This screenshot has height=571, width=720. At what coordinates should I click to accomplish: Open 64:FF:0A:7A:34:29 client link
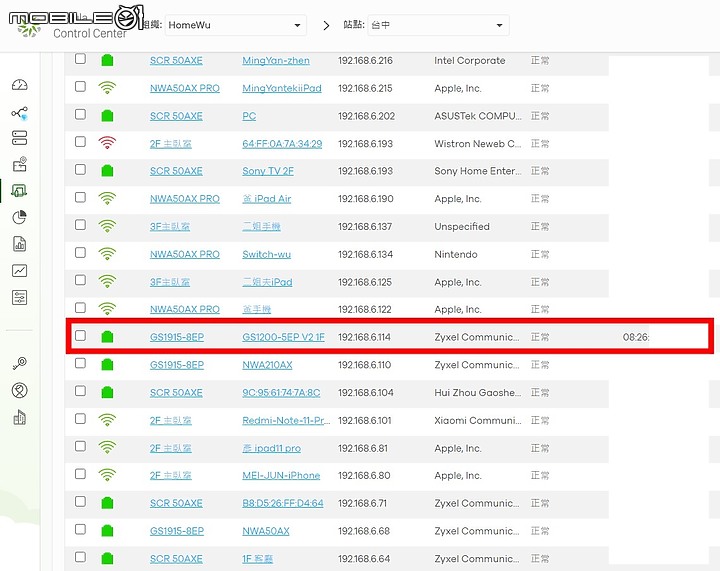[x=282, y=144]
